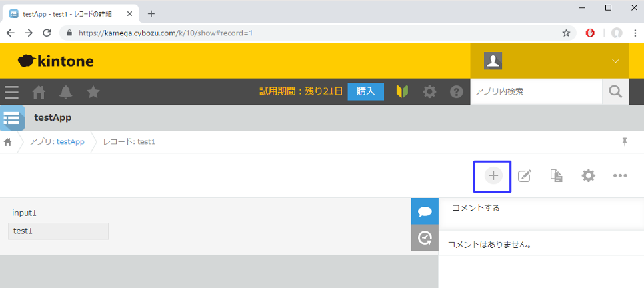
Task: Click the レコード: test1 breadcrumb text
Action: tap(129, 142)
